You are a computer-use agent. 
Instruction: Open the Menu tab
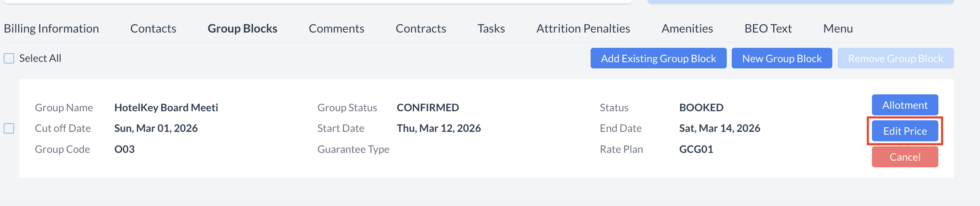(838, 28)
